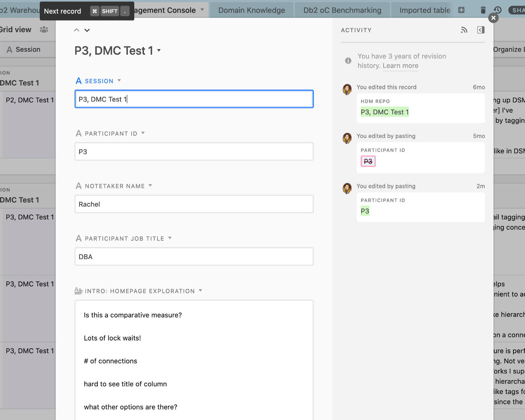The image size is (525, 420).
Task: Open the Management Console tab dropdown arrow
Action: [x=202, y=10]
